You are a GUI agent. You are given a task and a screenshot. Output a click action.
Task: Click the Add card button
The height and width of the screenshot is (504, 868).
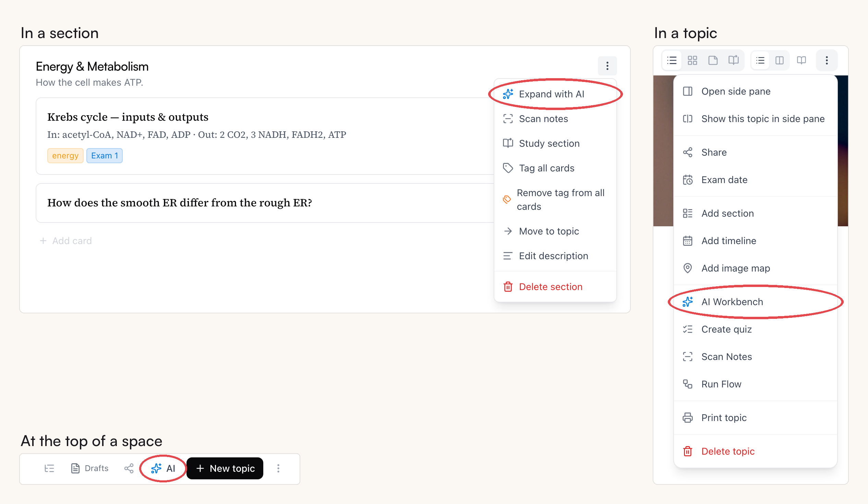[66, 241]
